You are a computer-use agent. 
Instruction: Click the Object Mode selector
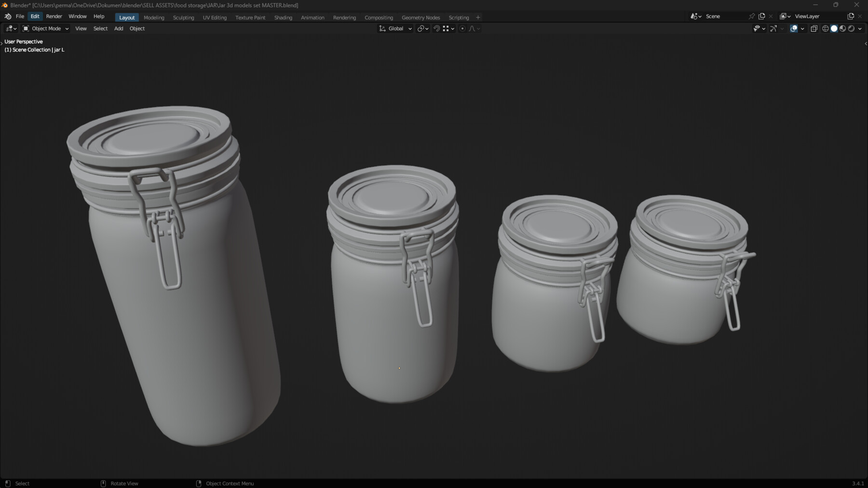coord(46,28)
